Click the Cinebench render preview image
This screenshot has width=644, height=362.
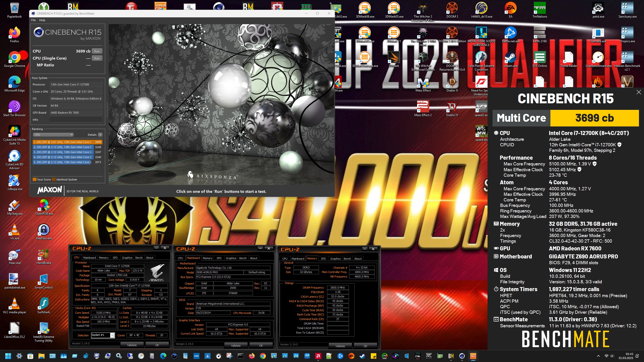221,105
